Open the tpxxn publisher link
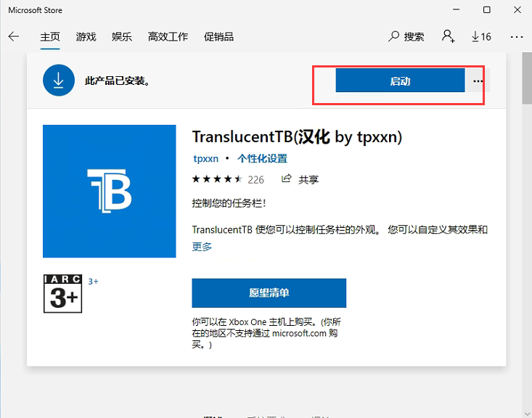Image resolution: width=532 pixels, height=418 pixels. (205, 158)
